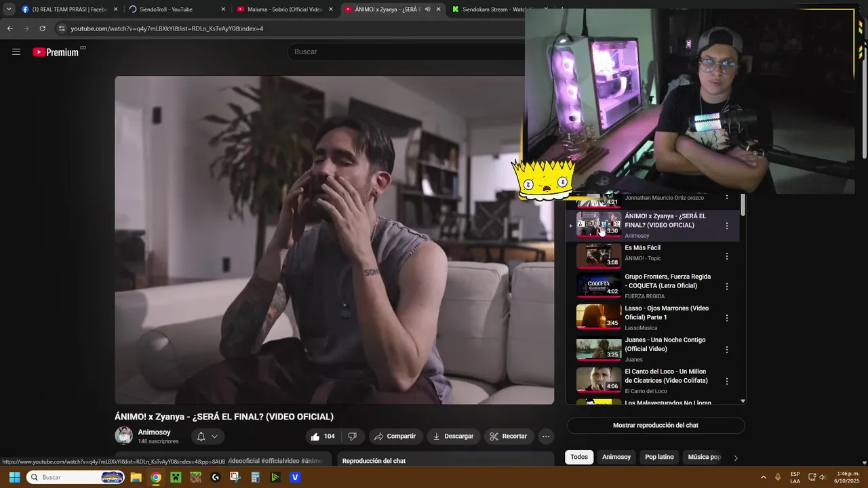Open Animosoy channel avatar
Screen dimensions: 868x488
pos(123,436)
